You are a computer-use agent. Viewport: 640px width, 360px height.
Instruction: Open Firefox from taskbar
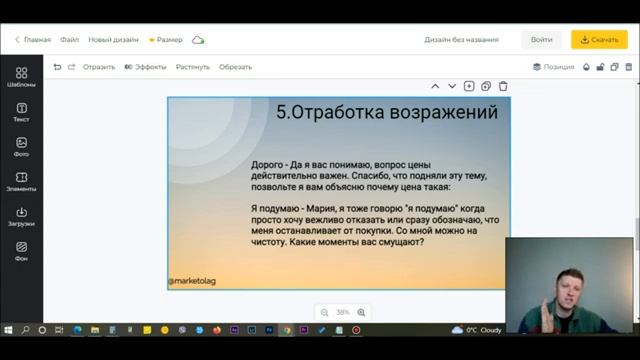point(217,330)
